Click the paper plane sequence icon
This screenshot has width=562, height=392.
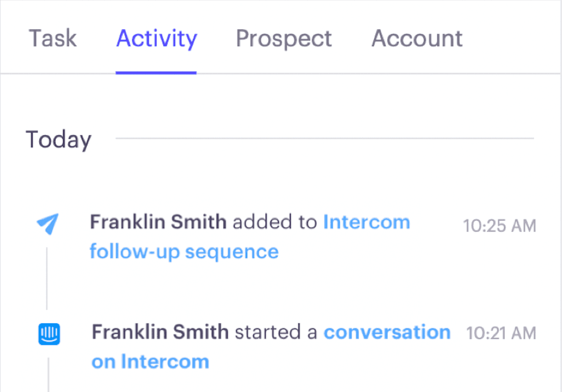pyautogui.click(x=47, y=224)
